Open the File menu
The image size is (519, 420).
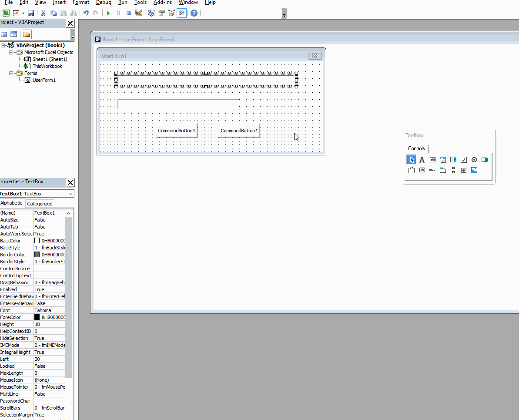tap(9, 2)
